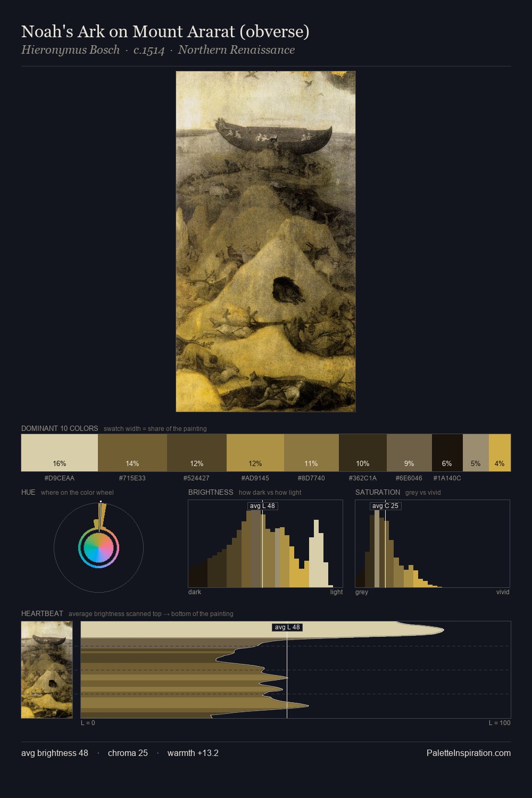Screen dimensions: 532x798
Task: Click the 'DOMINANT 10 COLORS' heading
Action: pos(60,428)
